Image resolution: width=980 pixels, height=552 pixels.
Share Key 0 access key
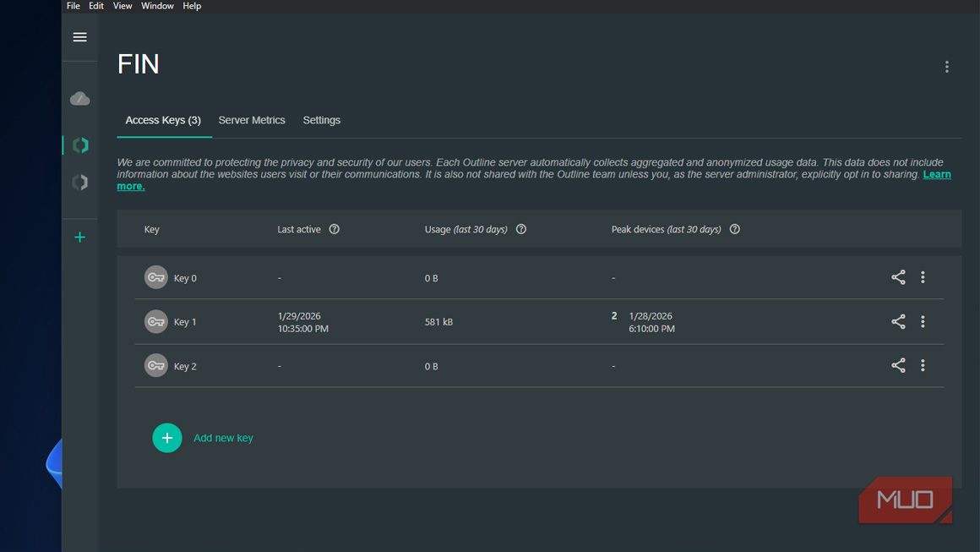pyautogui.click(x=898, y=277)
